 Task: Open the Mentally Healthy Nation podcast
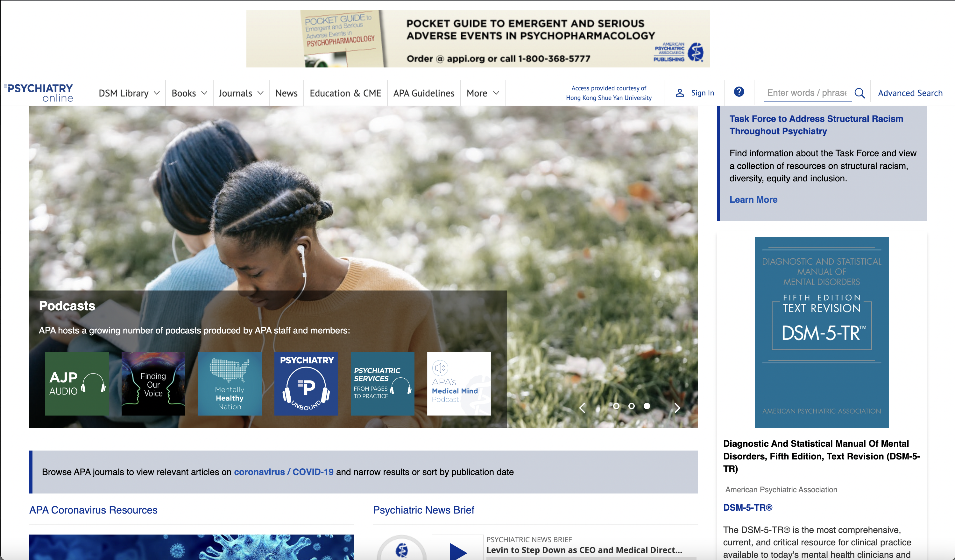230,383
